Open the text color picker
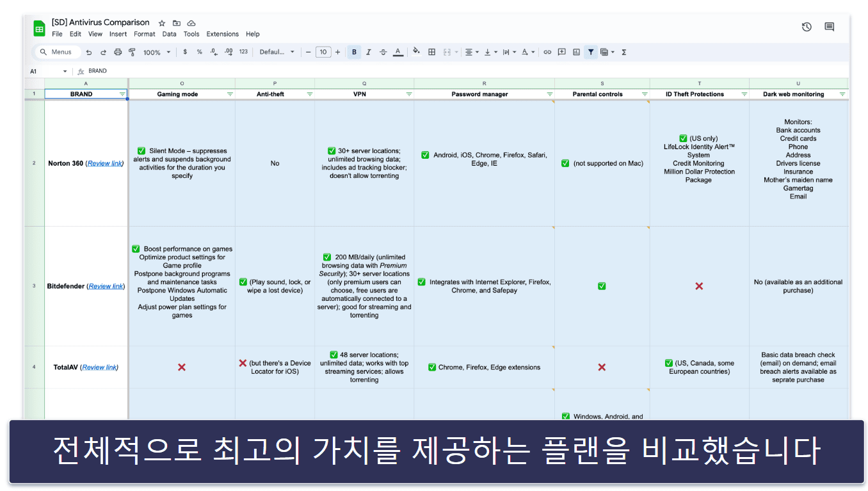This screenshot has height=491, width=868. tap(398, 52)
